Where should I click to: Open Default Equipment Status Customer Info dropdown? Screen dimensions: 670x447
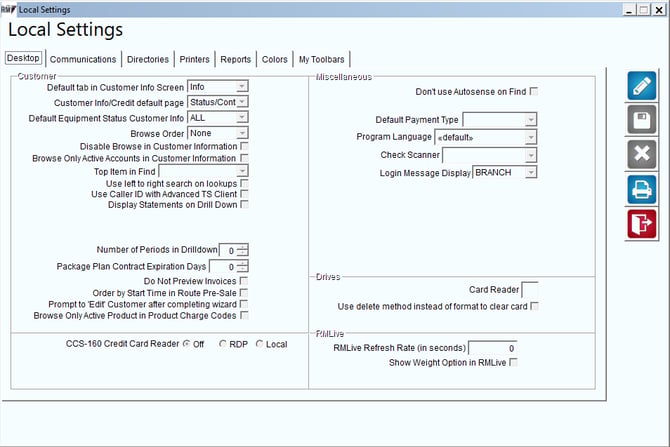pos(242,118)
